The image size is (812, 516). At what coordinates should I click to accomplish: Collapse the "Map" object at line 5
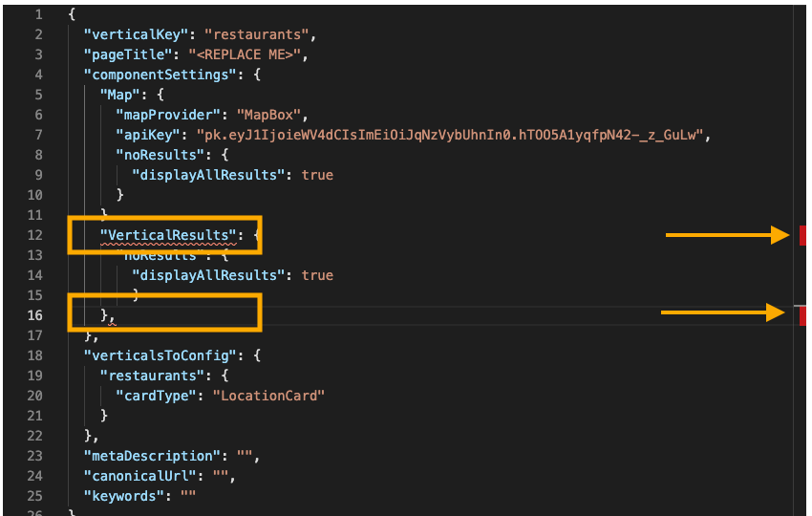(x=120, y=96)
